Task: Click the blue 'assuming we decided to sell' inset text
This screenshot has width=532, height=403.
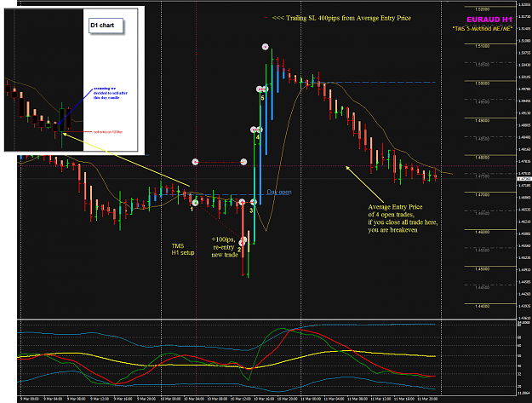Action: (x=111, y=93)
